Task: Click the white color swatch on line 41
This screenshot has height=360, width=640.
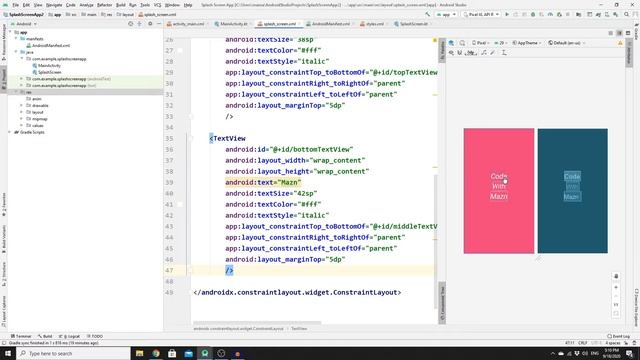Action: click(x=180, y=204)
